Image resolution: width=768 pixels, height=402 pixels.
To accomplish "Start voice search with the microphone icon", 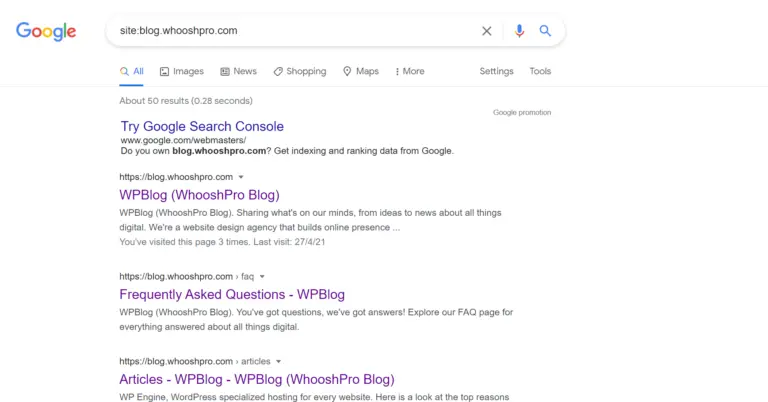I will 519,31.
